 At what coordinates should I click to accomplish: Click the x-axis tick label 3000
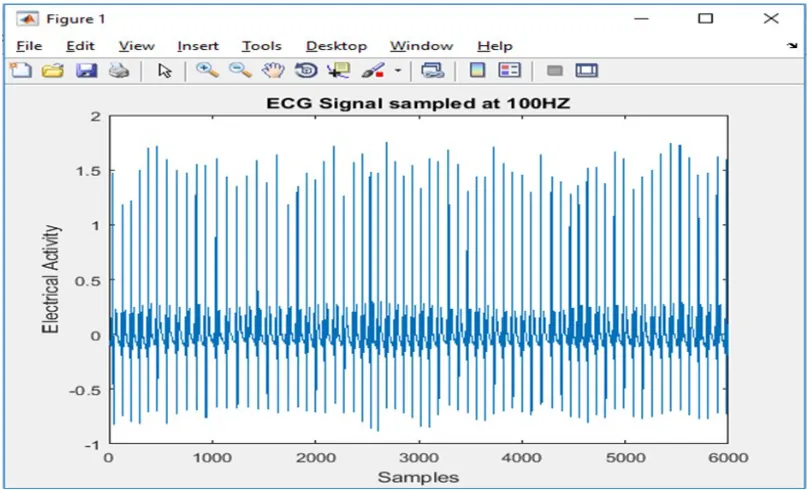[x=419, y=458]
